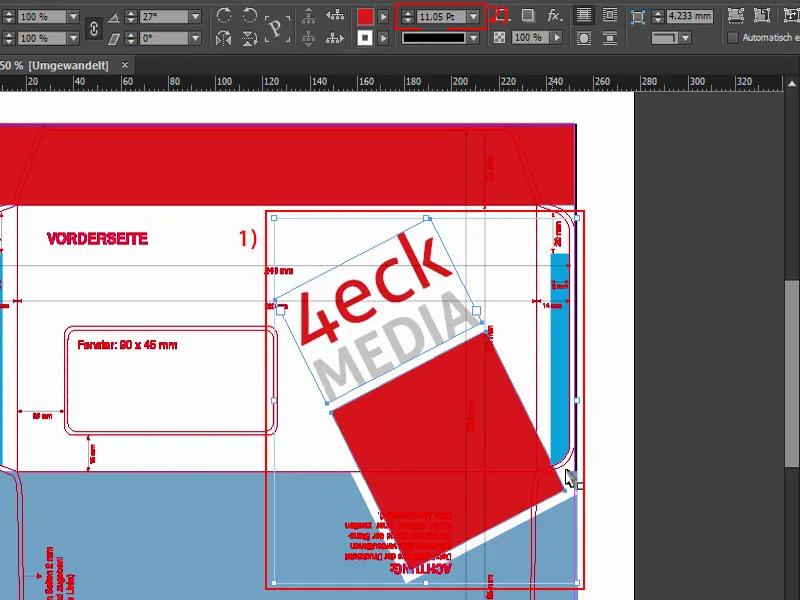800x600 pixels.
Task: Click the 'Fenster: 90 x 45 mm' frame
Action: pyautogui.click(x=170, y=380)
